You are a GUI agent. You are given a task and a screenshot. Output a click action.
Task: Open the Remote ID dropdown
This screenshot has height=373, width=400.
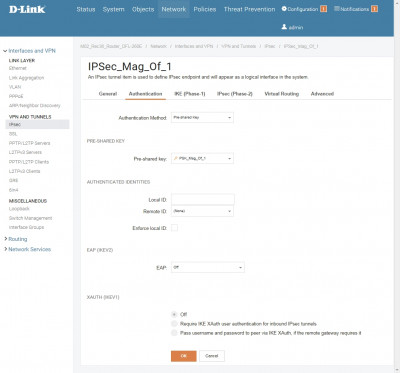[x=202, y=211]
